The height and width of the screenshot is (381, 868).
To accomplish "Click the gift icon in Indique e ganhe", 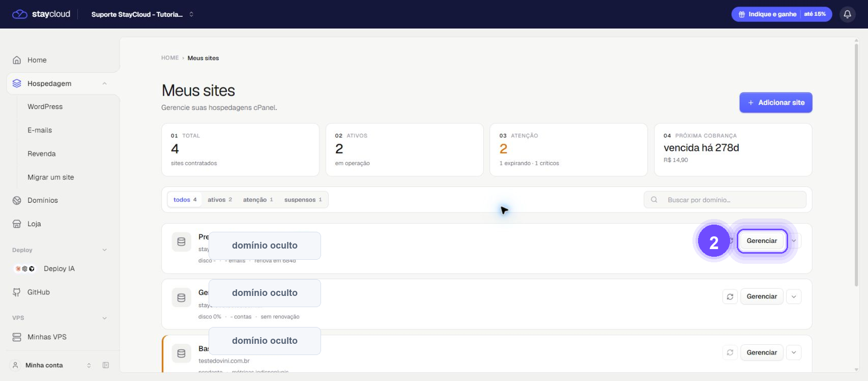I will coord(742,14).
